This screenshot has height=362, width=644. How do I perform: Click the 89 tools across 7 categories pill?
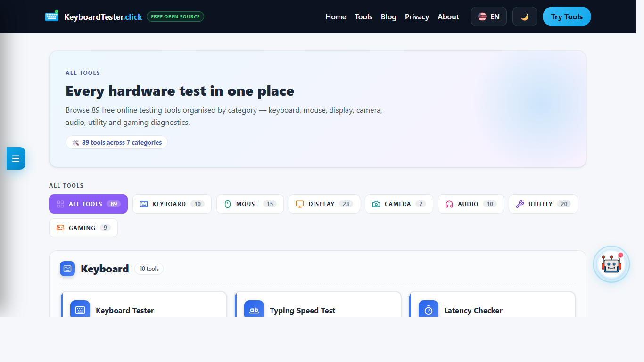116,142
